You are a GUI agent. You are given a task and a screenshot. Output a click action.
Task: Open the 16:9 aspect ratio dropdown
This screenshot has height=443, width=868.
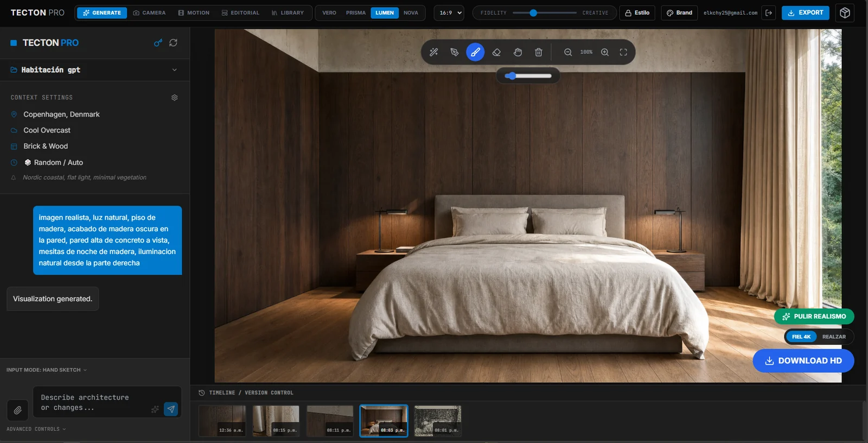pos(449,12)
